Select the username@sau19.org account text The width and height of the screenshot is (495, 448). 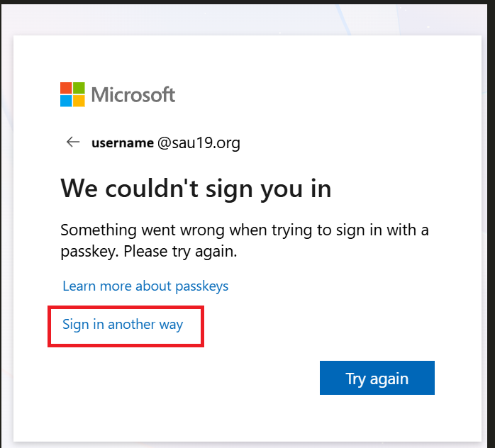click(166, 143)
